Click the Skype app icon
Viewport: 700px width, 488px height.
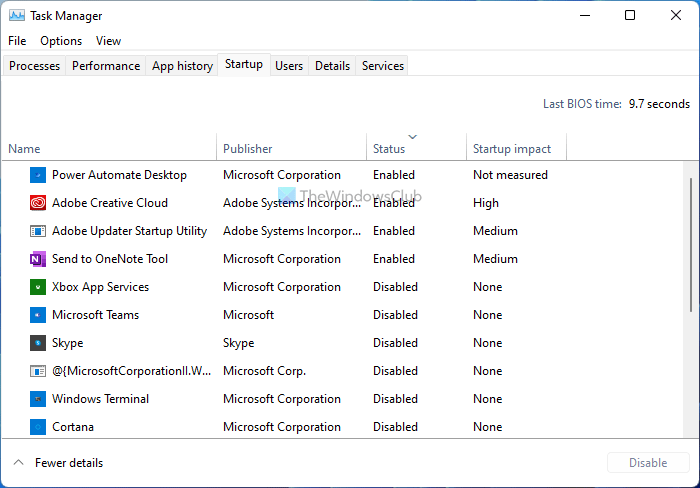[38, 343]
